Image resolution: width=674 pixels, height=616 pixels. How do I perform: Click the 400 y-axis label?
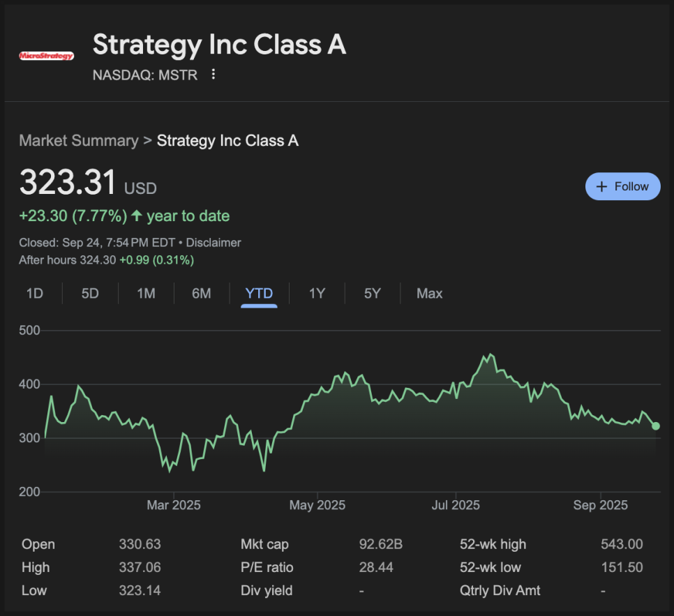pos(29,384)
